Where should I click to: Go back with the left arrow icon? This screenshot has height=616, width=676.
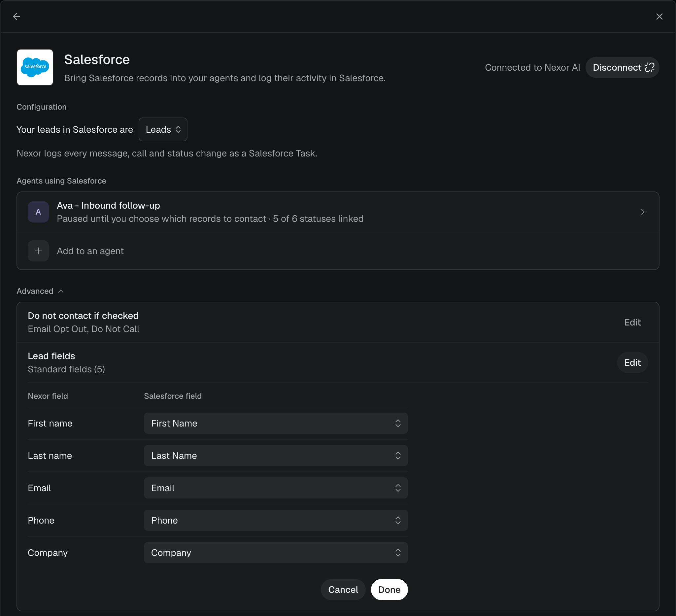[x=17, y=17]
